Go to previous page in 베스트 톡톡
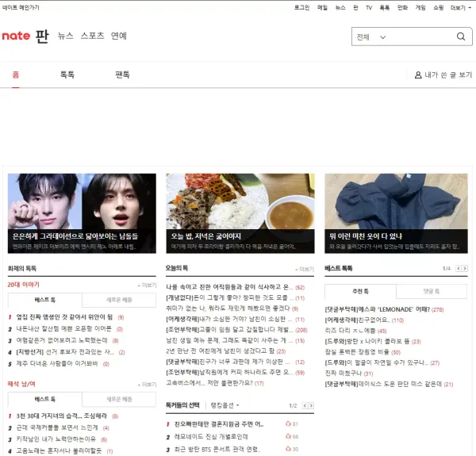 pos(459,269)
